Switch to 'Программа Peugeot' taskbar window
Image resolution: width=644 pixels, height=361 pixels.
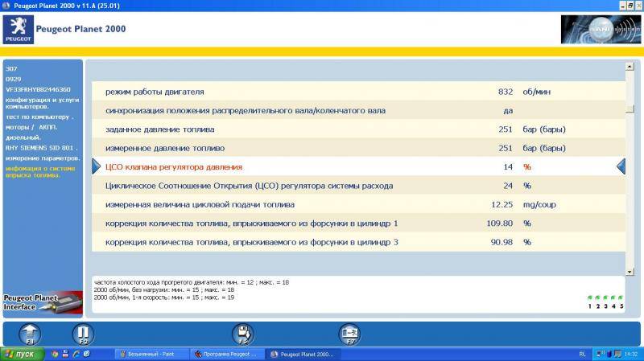(224, 354)
